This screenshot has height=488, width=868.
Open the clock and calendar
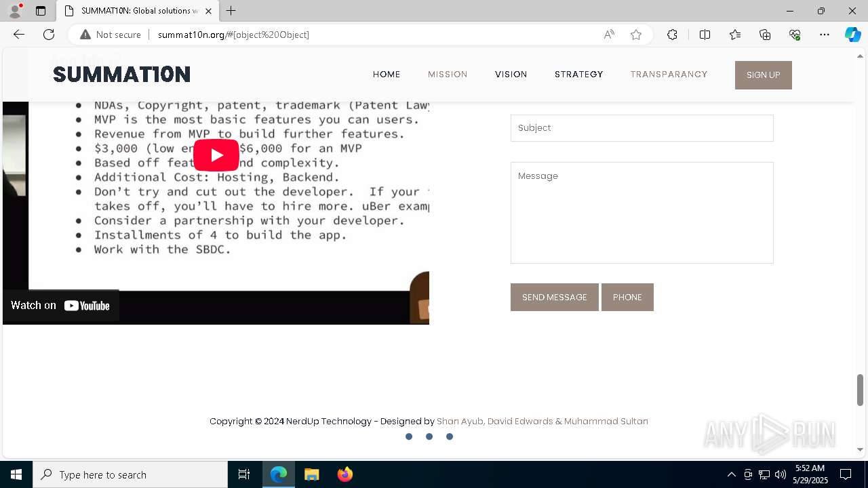810,474
